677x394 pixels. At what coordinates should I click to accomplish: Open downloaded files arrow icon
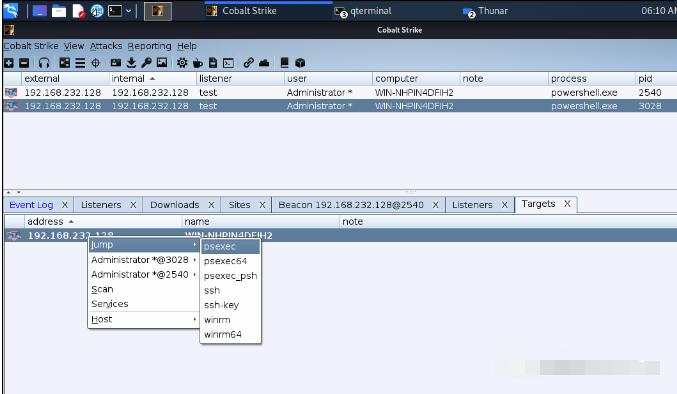tap(131, 63)
